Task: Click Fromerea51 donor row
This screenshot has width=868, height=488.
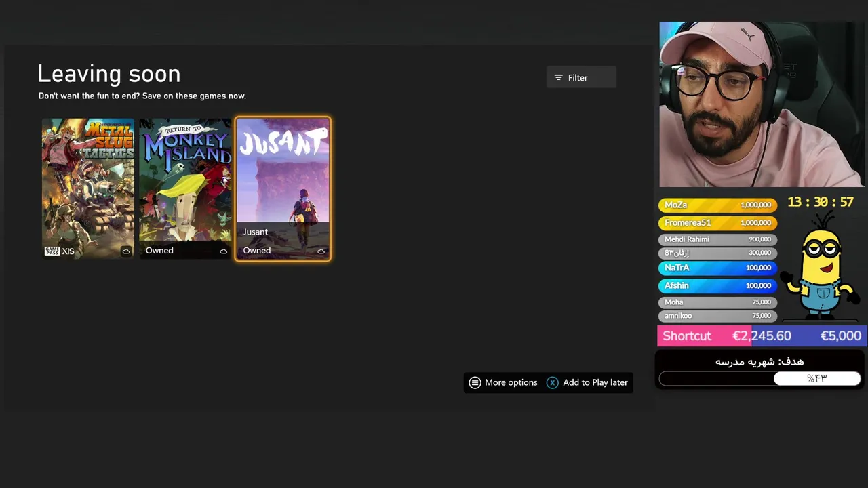Action: click(717, 222)
